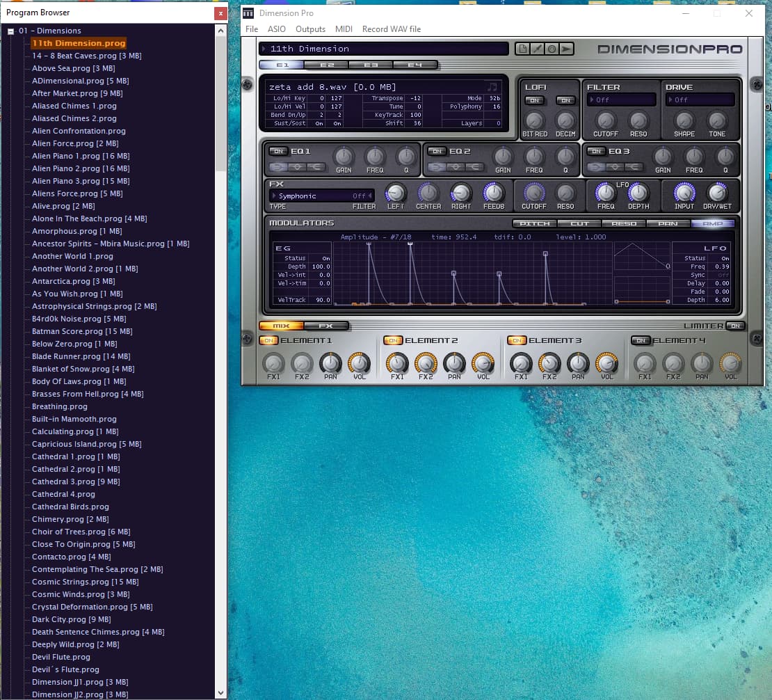Open FX filter Off selector
This screenshot has width=772, height=700.
(x=362, y=196)
